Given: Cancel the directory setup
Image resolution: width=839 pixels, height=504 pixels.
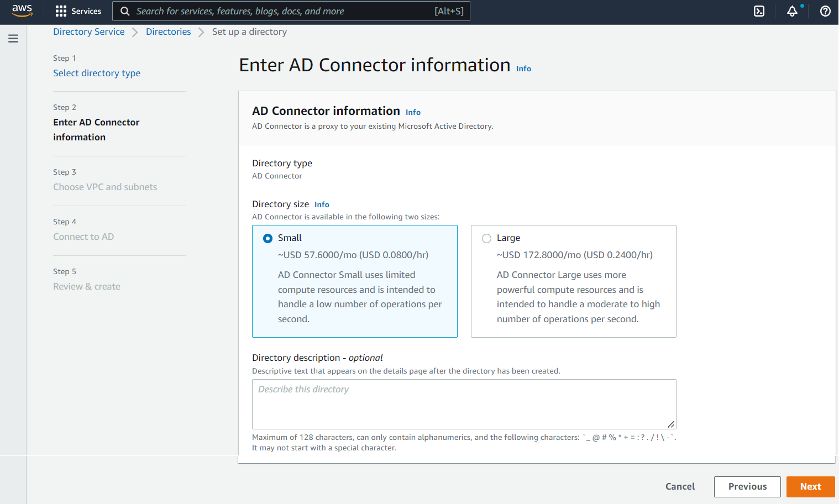Looking at the screenshot, I should point(680,486).
